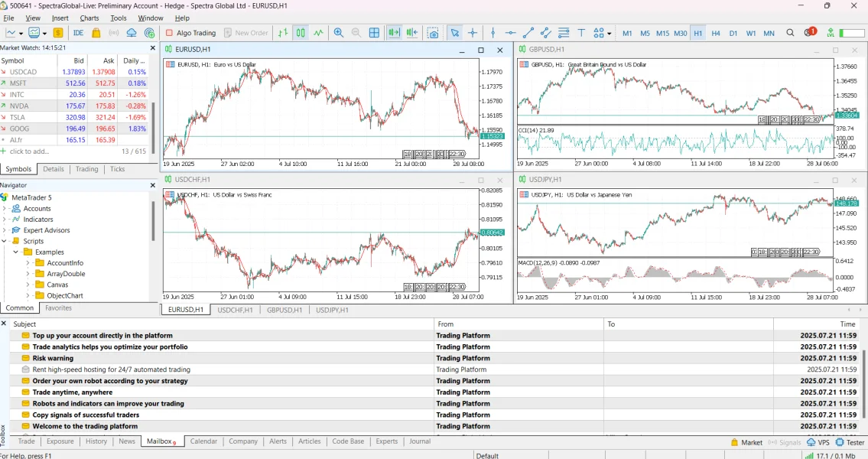This screenshot has height=459, width=868.
Task: Select the Text label tool
Action: click(581, 33)
